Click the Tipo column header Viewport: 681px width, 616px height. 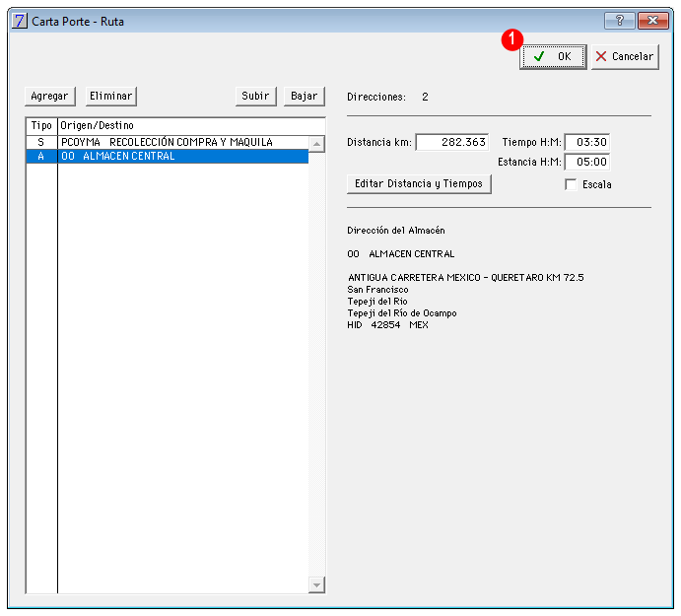41,126
